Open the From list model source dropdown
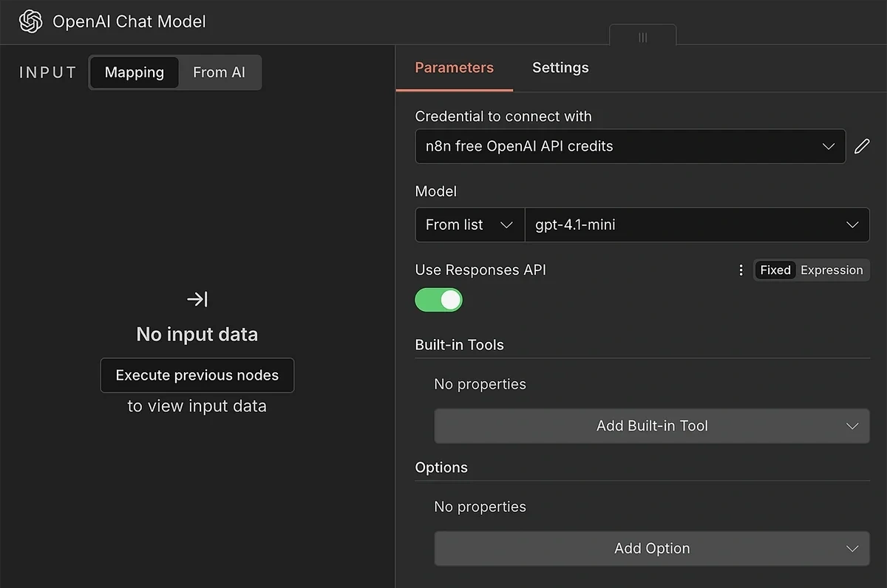The height and width of the screenshot is (588, 887). tap(469, 225)
